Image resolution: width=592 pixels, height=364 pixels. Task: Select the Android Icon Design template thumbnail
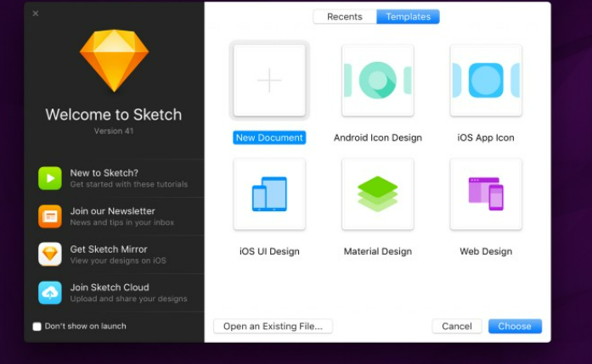click(x=378, y=81)
